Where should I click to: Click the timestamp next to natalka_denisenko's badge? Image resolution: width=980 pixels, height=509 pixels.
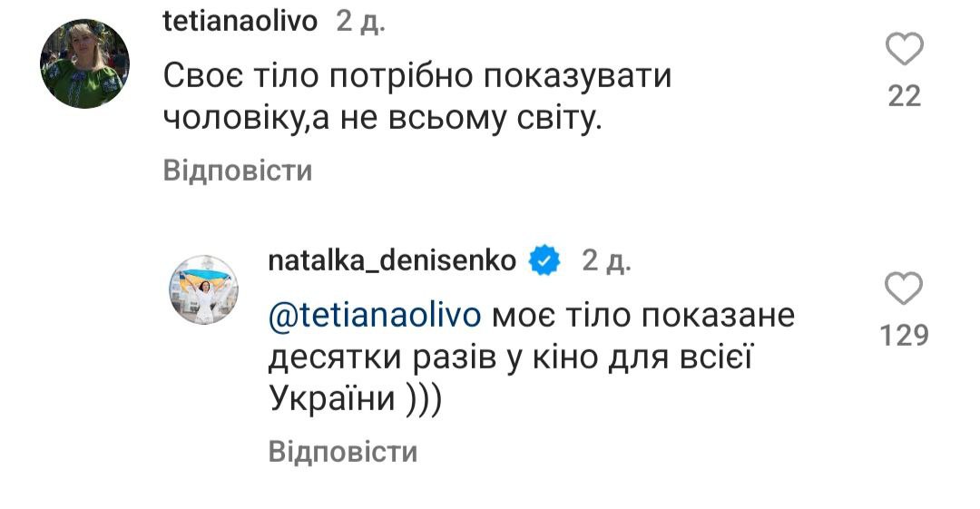pos(606,261)
